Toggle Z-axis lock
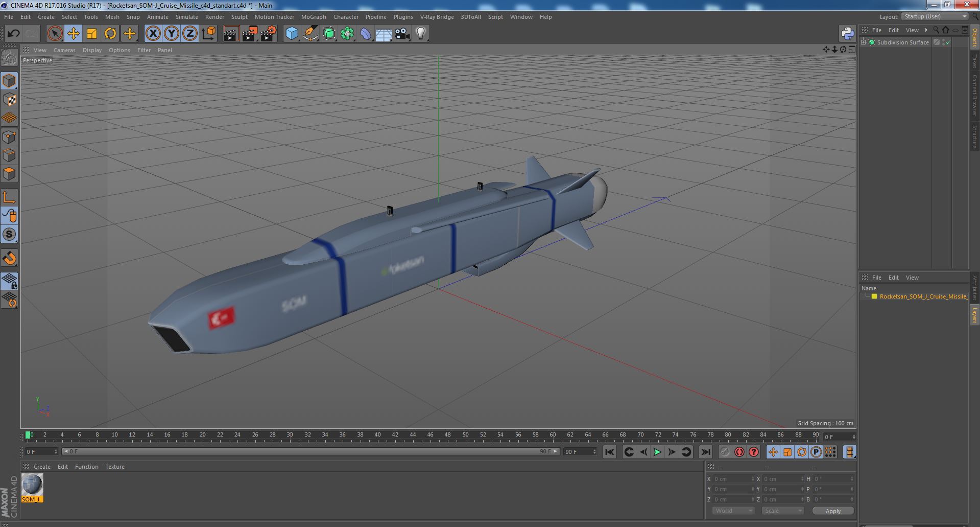980x527 pixels. coord(190,34)
